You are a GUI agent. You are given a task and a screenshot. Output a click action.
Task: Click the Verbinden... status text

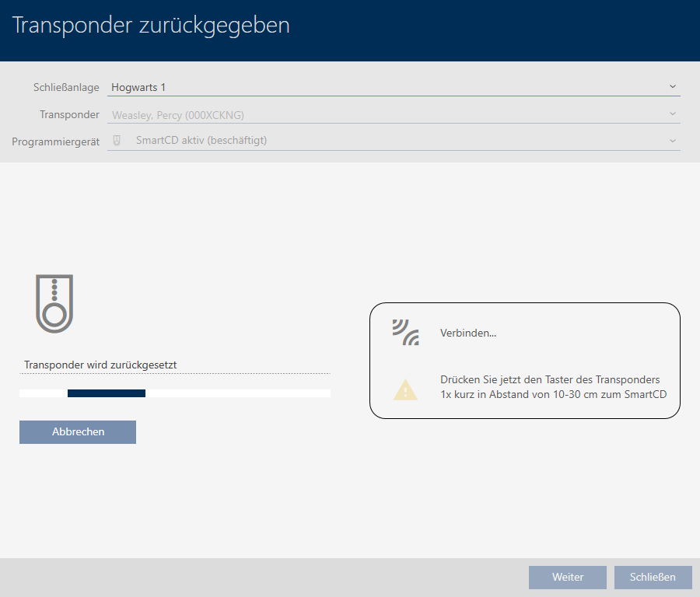(x=467, y=333)
